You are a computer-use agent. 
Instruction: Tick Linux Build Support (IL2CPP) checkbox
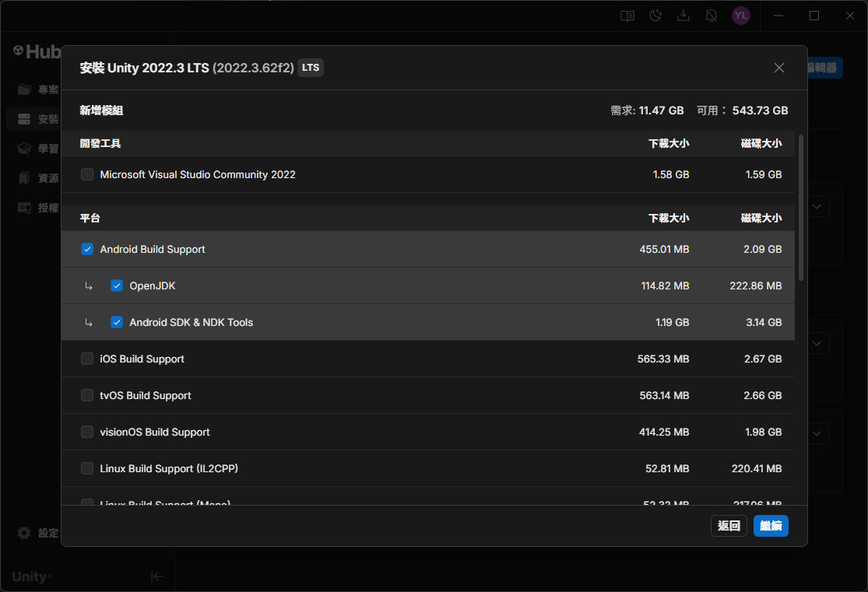tap(87, 468)
